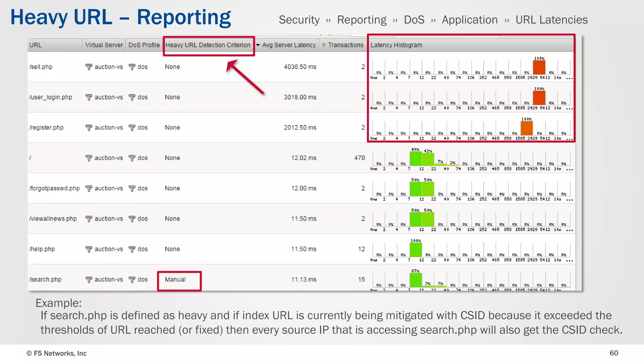
Task: Click the DoS profile filter icon for /help.php
Action: 132,249
